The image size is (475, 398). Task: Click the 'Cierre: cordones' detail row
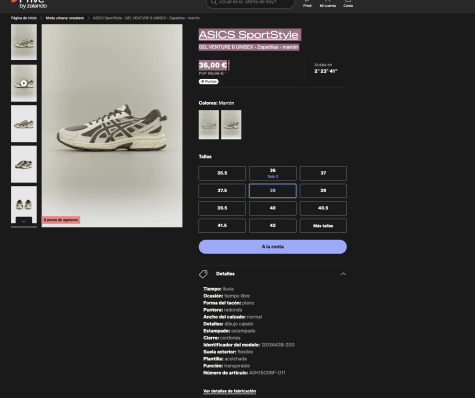tap(222, 338)
